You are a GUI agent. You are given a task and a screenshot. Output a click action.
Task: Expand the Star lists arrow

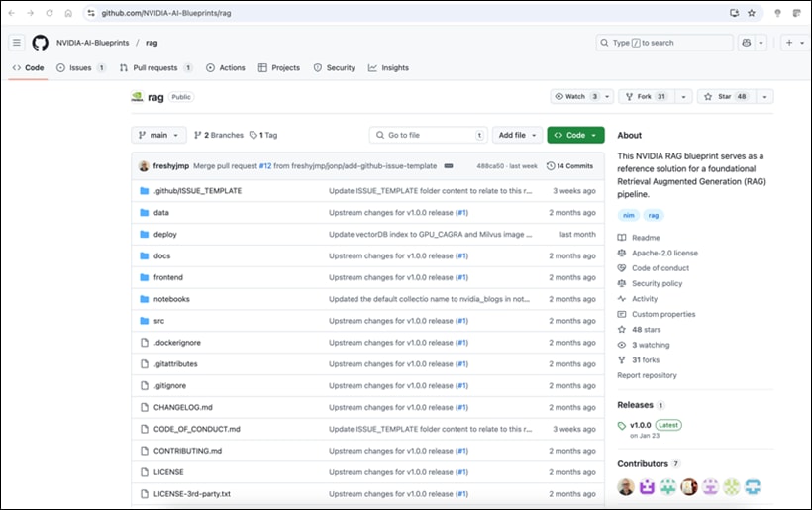point(764,96)
